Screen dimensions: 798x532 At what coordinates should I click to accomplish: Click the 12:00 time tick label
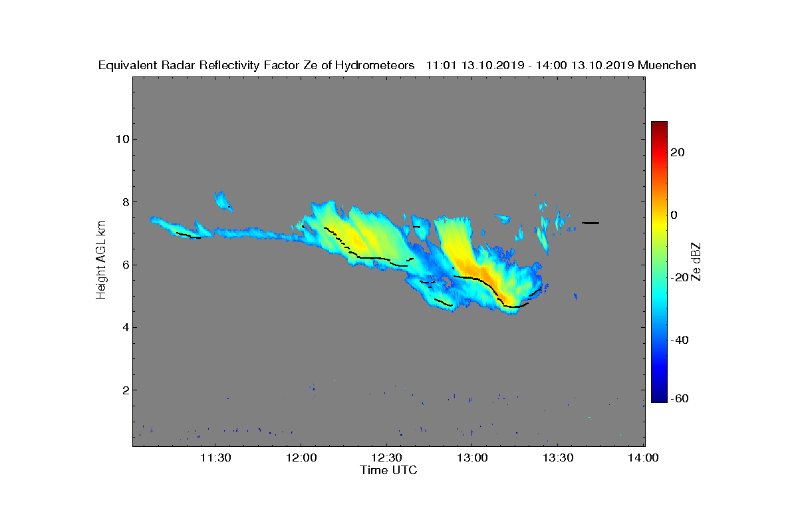[x=301, y=458]
